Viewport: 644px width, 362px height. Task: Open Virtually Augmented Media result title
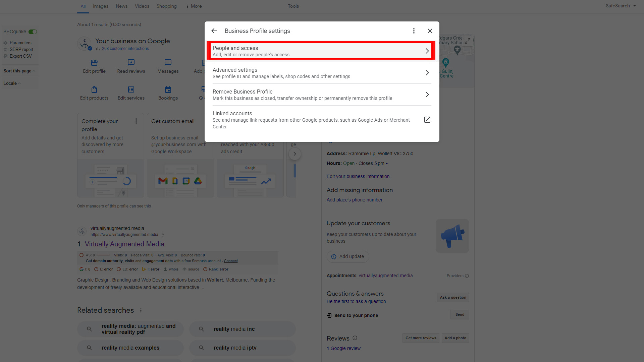tap(124, 244)
